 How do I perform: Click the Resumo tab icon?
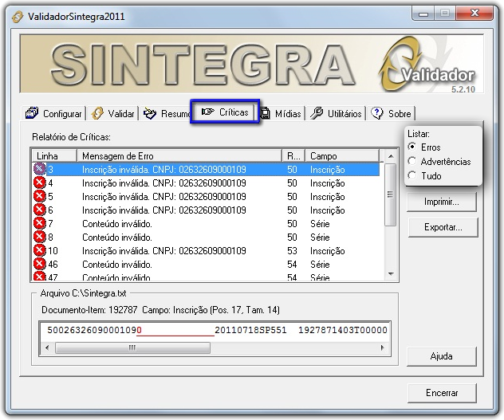point(149,113)
